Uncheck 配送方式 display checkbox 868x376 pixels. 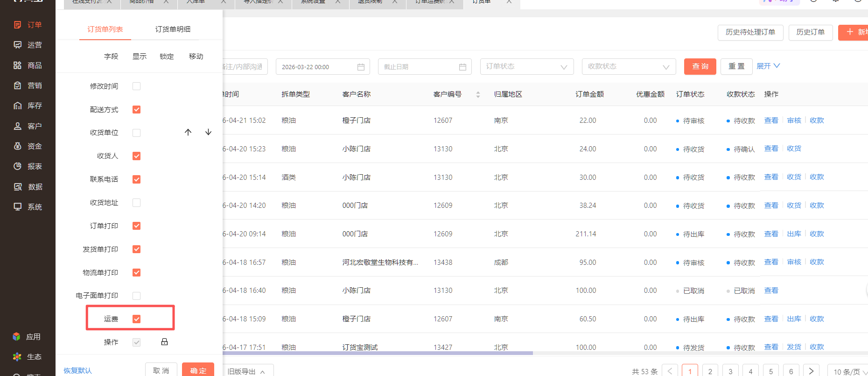click(x=136, y=109)
